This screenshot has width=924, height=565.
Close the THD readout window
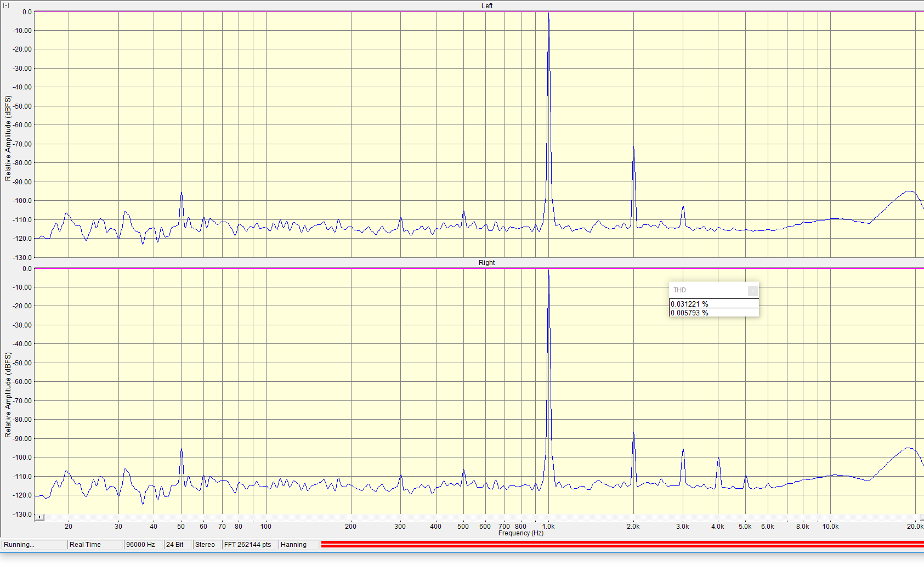coord(753,291)
